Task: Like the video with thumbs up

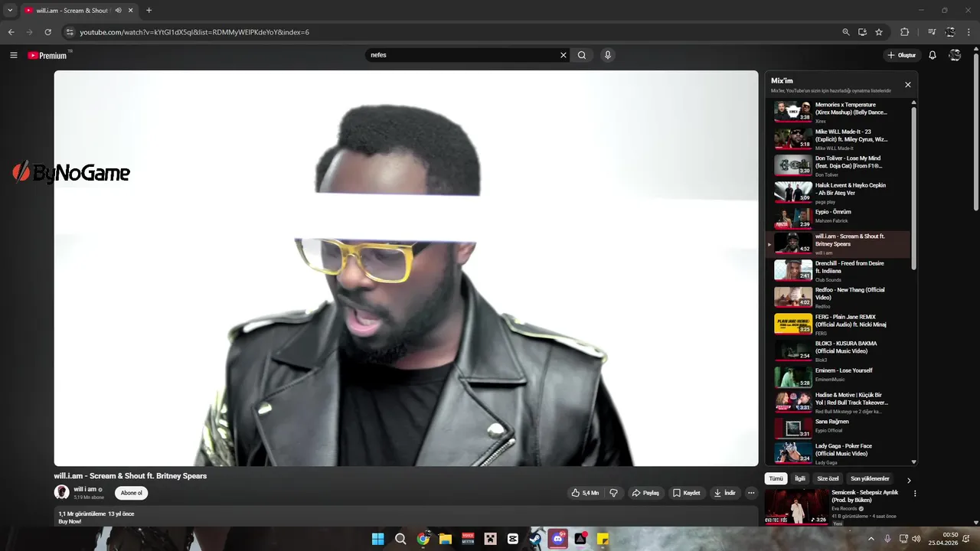Action: tap(585, 493)
